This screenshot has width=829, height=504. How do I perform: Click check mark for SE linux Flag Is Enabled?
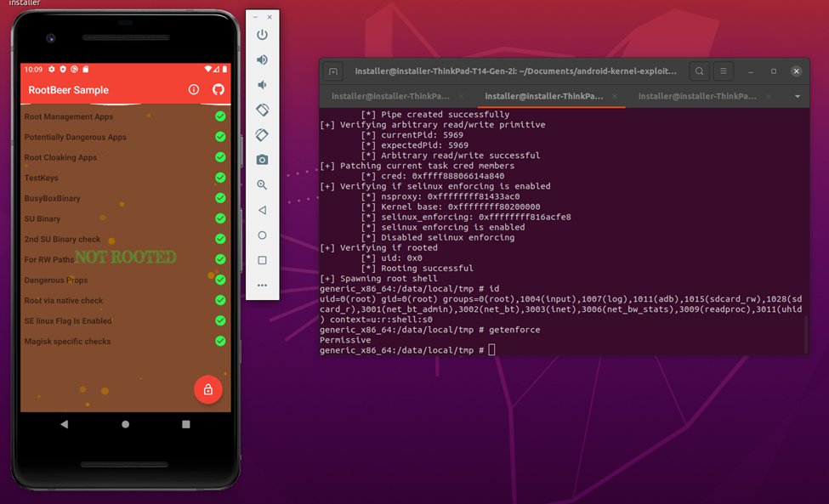pyautogui.click(x=220, y=320)
